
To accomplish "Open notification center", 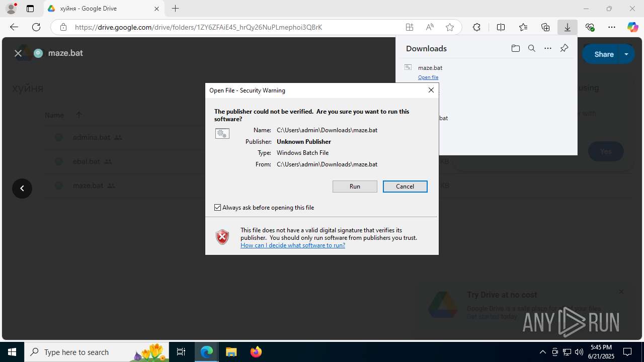I will click(627, 352).
